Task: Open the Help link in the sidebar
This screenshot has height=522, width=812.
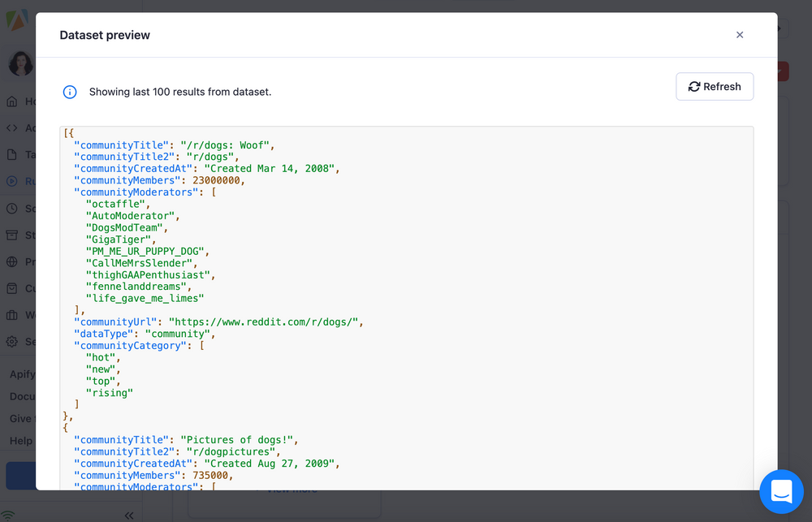Action: (x=20, y=440)
